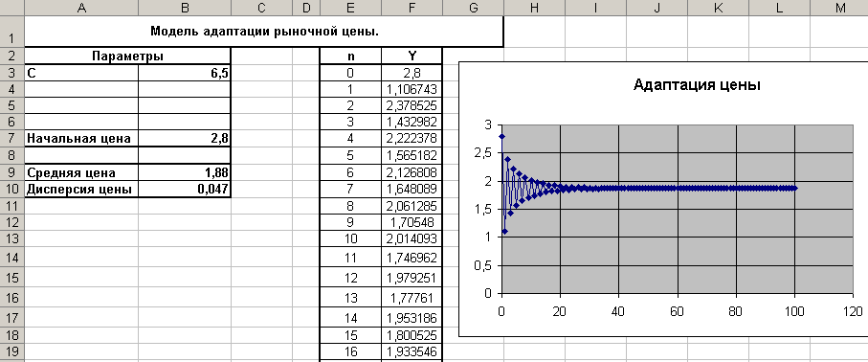Viewport: 868px width, 362px height.
Task: Select the variance value 0,047
Action: [x=185, y=189]
